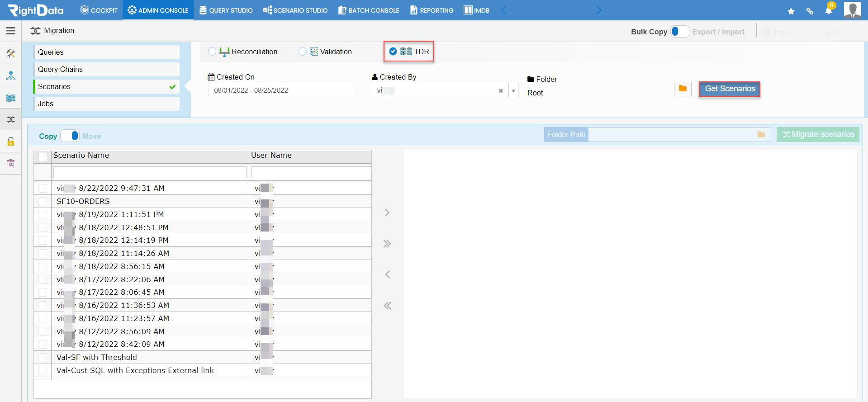The image size is (868, 402).
Task: Select Queries in migration list
Action: point(106,52)
